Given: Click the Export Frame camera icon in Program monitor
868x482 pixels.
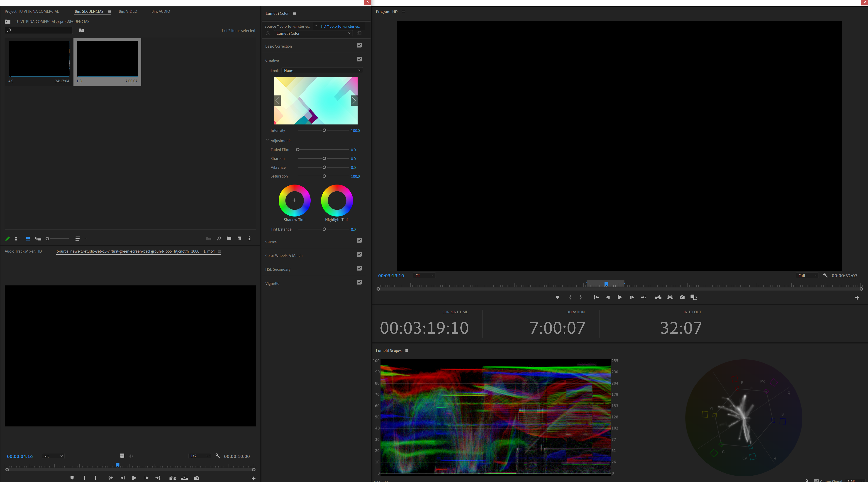Looking at the screenshot, I should 682,297.
